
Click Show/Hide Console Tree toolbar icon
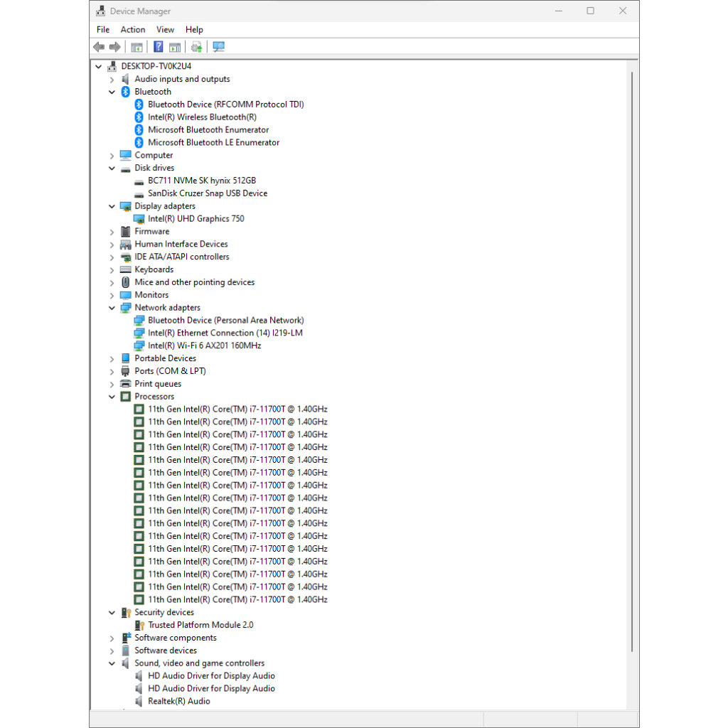point(136,47)
